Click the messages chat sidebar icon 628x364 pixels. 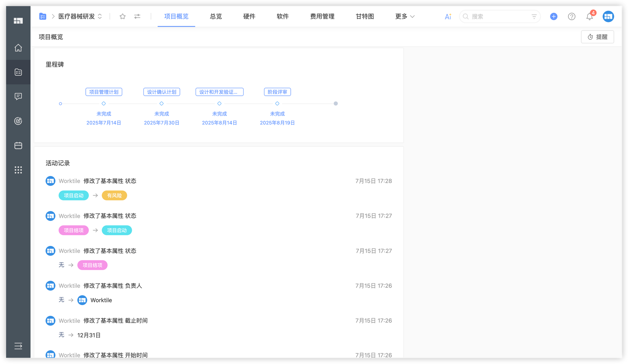(18, 96)
